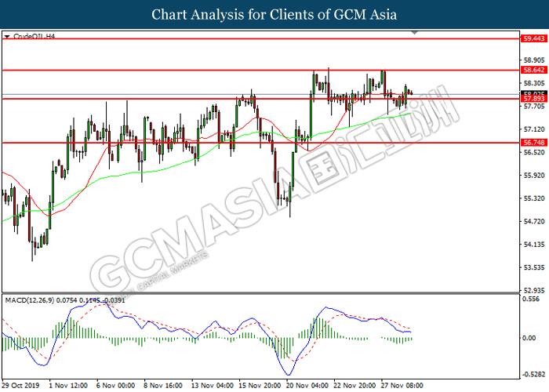
Task: Click the 54.135 price axis value
Action: (x=534, y=245)
